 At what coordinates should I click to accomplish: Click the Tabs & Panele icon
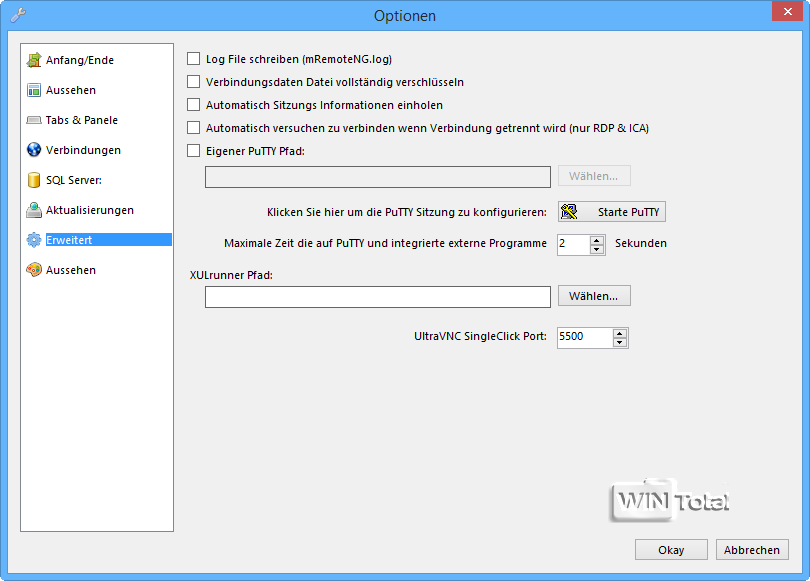coord(34,120)
